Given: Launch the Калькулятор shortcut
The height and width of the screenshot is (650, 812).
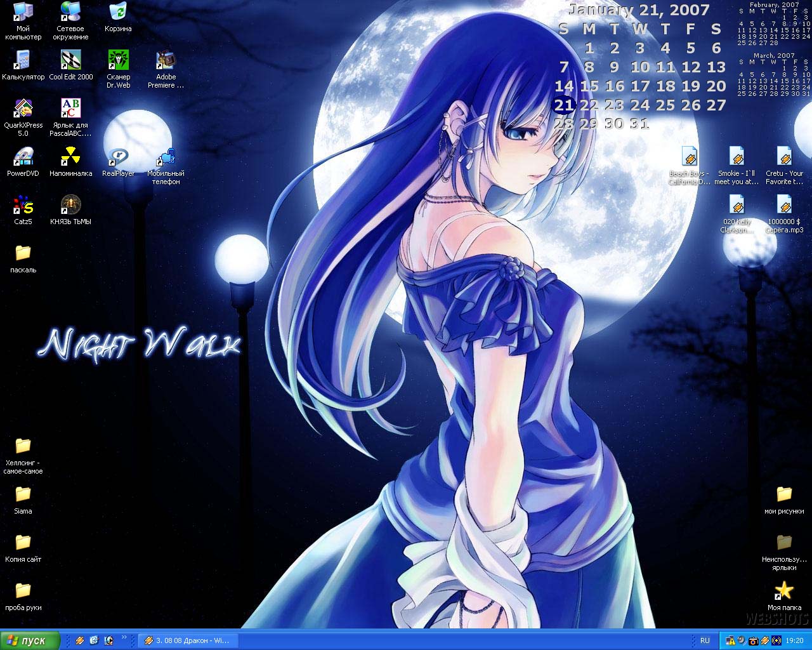Looking at the screenshot, I should [23, 65].
